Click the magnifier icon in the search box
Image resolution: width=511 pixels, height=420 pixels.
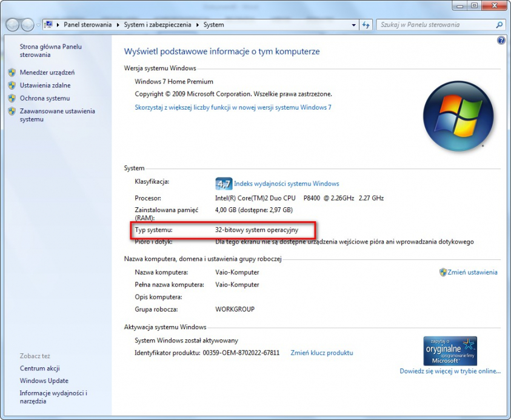499,25
